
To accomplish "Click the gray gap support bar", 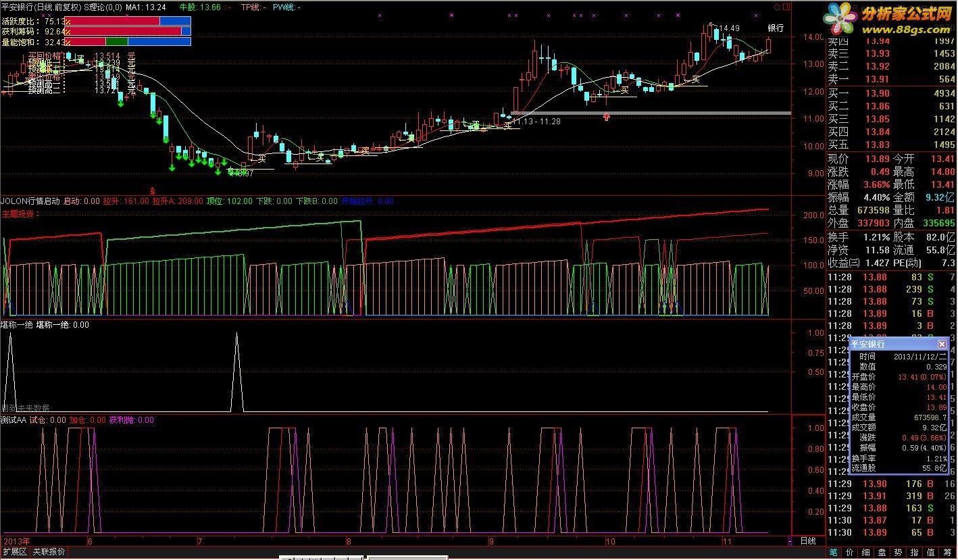I will (x=651, y=113).
